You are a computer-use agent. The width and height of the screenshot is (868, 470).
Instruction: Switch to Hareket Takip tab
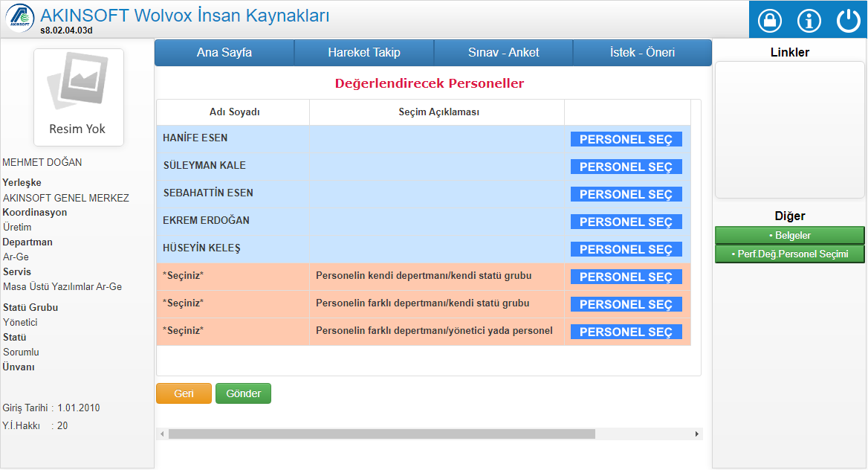[363, 53]
